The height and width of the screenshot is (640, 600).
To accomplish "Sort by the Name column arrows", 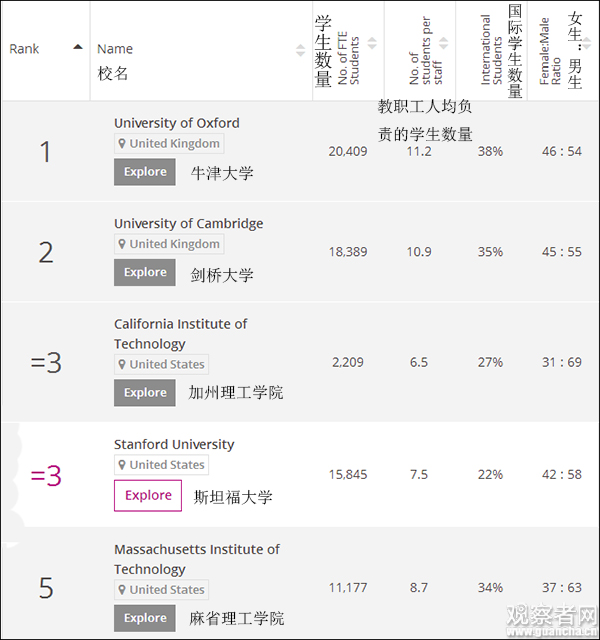I will (300, 50).
